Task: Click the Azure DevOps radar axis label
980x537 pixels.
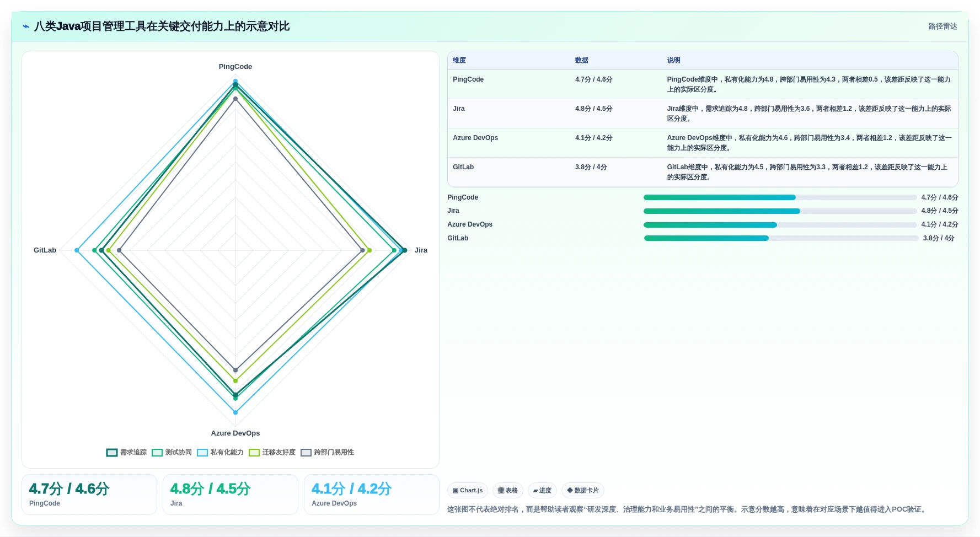Action: 235,433
